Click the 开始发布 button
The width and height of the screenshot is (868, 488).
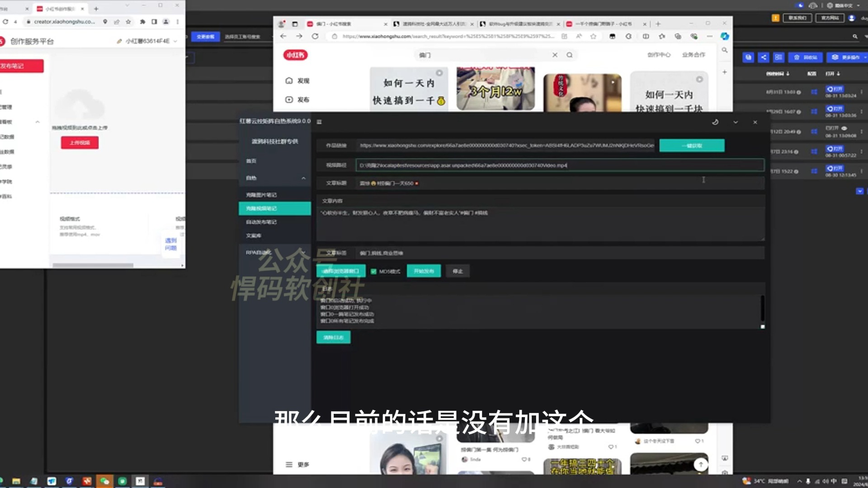(423, 271)
